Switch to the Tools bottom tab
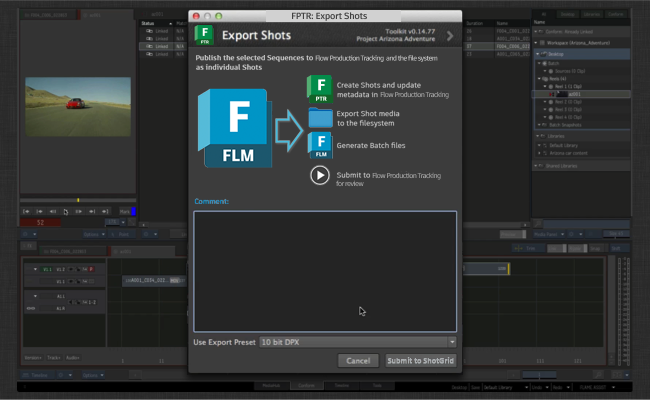This screenshot has height=400, width=650. point(377,386)
